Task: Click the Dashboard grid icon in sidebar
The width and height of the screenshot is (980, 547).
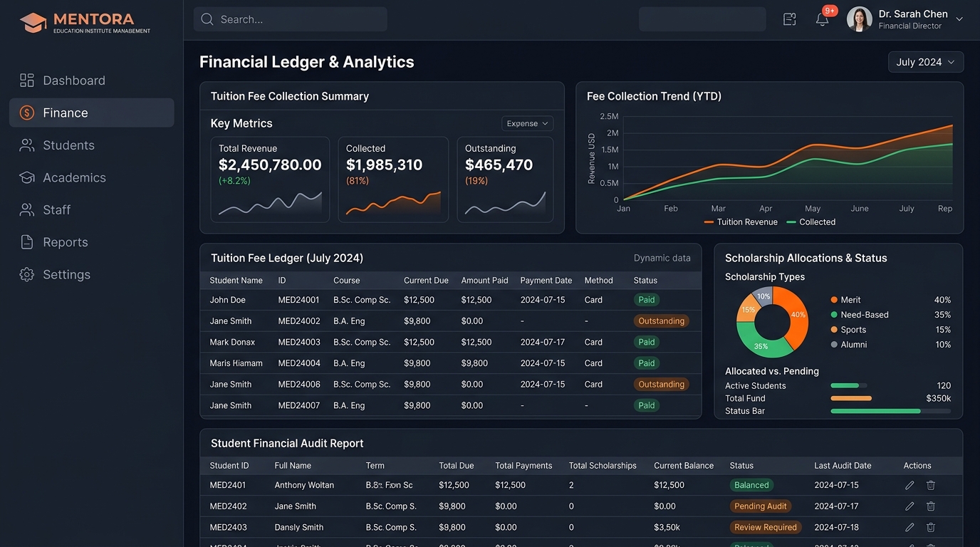Action: coord(27,80)
